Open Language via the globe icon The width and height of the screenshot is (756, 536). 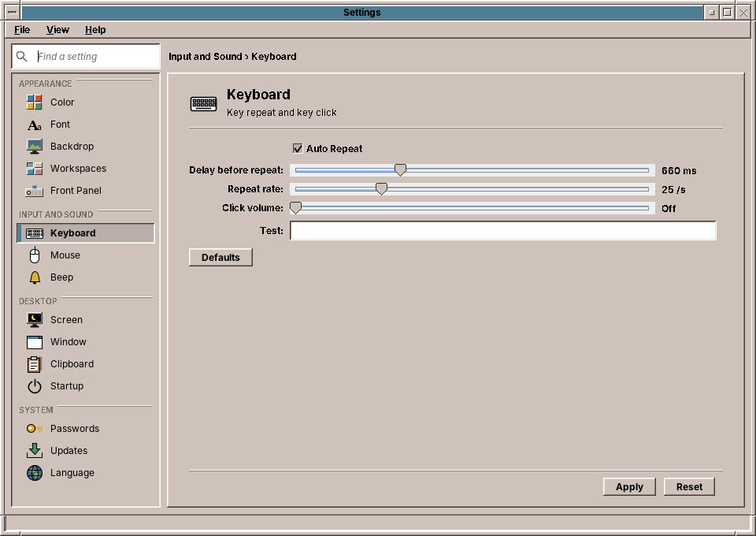tap(34, 473)
